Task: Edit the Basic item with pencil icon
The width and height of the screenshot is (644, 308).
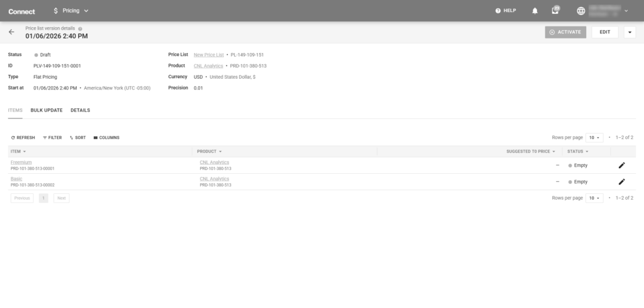Action: (x=622, y=181)
